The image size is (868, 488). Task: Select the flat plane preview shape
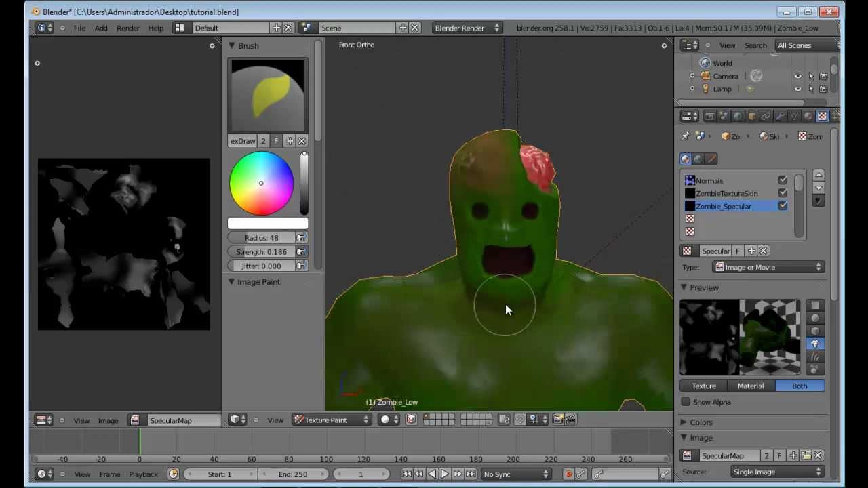coord(815,305)
